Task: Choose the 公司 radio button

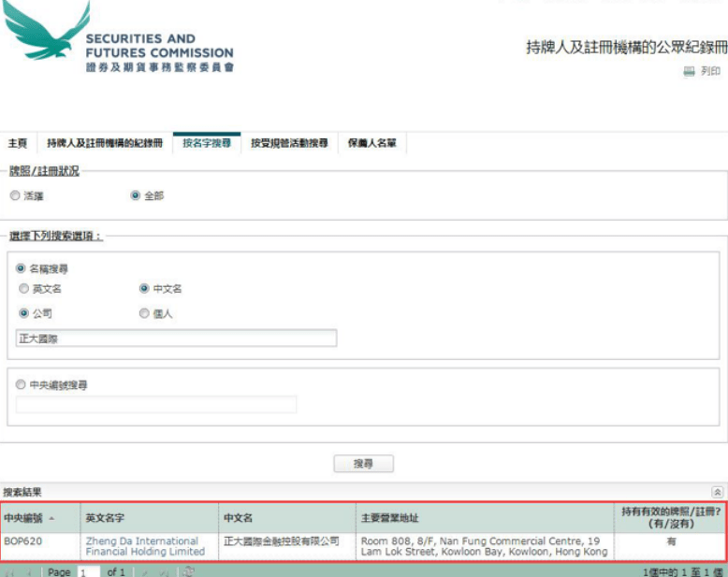Action: coord(23,313)
